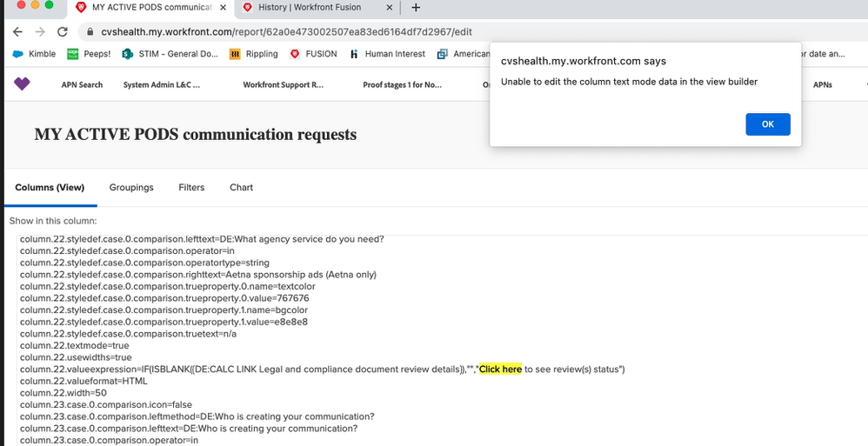Click the line column.22.textmode=true
The width and height of the screenshot is (868, 446).
pyautogui.click(x=75, y=345)
